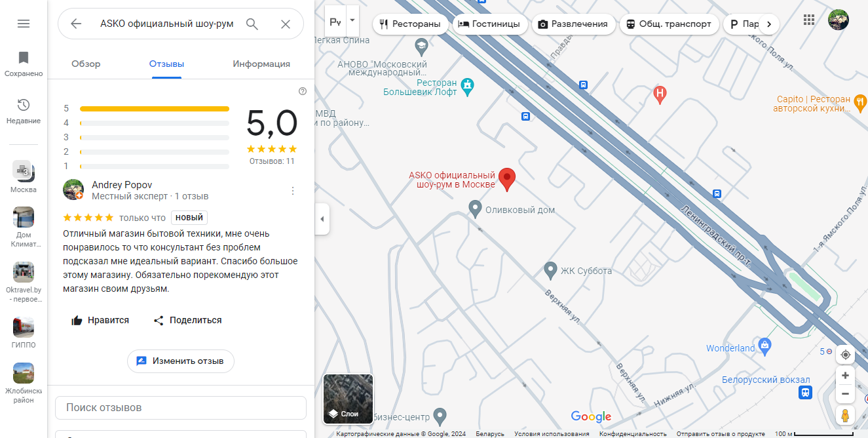Select the Развлечения category chip
The image size is (868, 438).
point(574,24)
